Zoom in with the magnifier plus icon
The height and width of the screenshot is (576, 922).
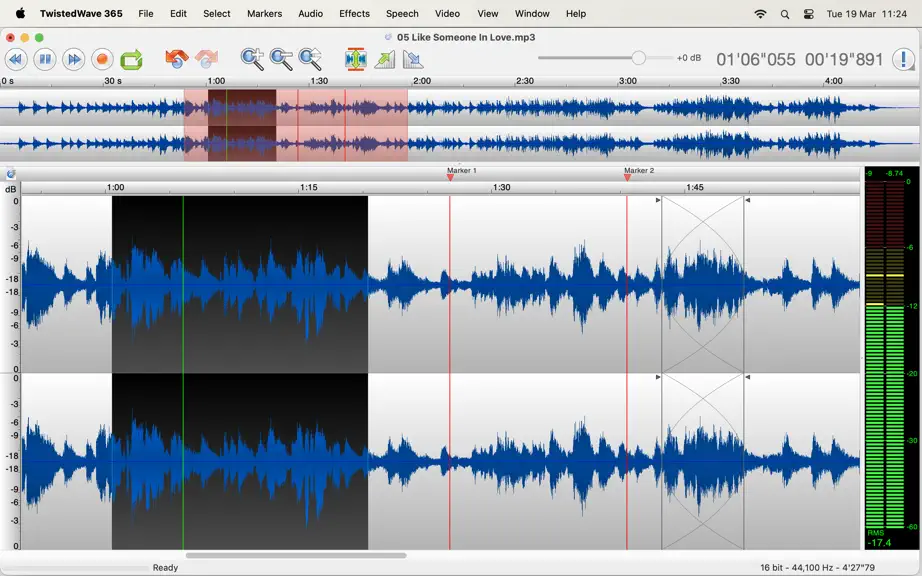pos(252,59)
